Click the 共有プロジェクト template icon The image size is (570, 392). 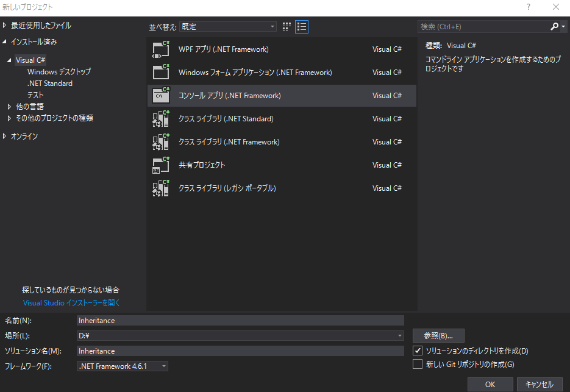pos(161,165)
